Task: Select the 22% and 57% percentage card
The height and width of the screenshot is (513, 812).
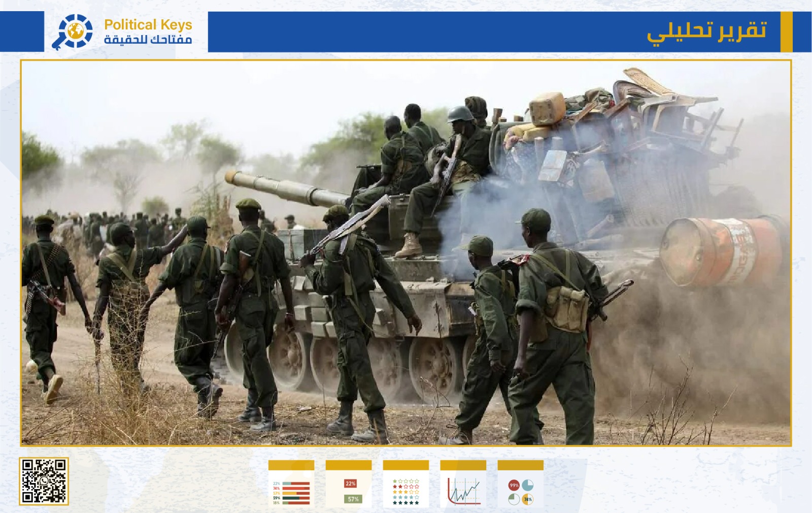Action: (x=348, y=484)
